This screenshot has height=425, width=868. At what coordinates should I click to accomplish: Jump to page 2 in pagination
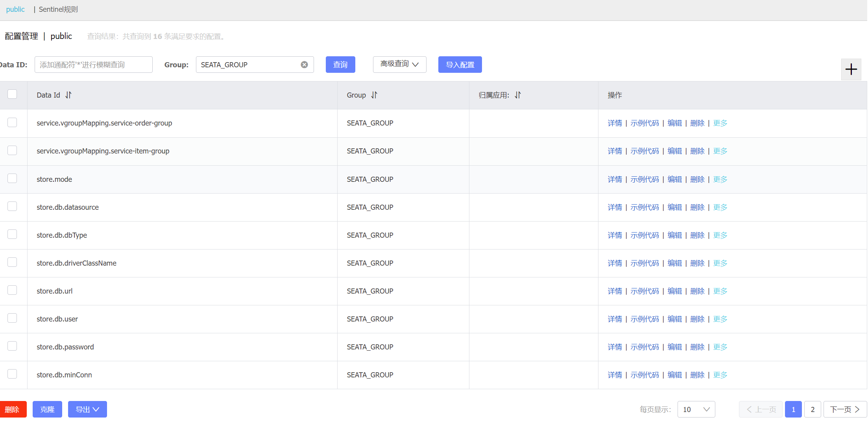point(813,409)
